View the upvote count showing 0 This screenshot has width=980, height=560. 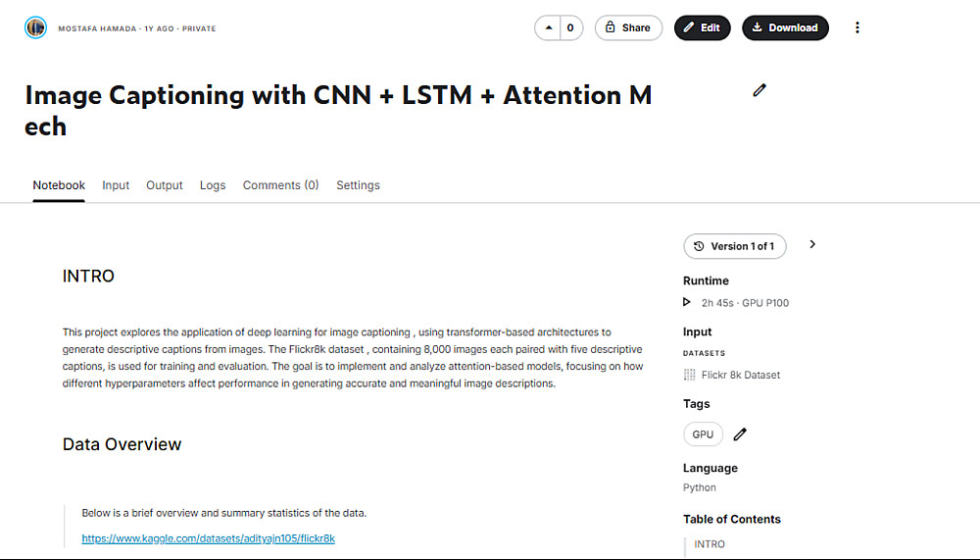click(570, 27)
